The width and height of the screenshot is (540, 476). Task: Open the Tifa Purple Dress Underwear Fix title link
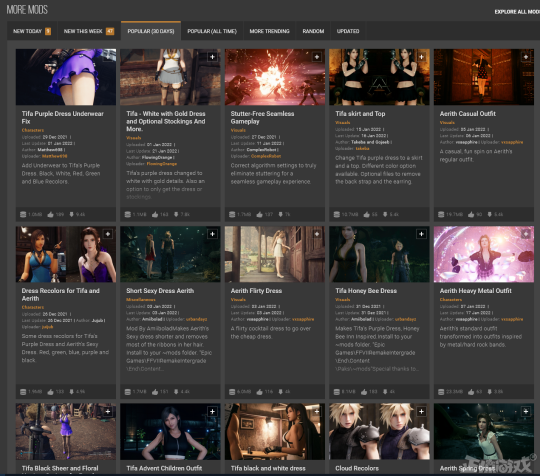click(63, 117)
